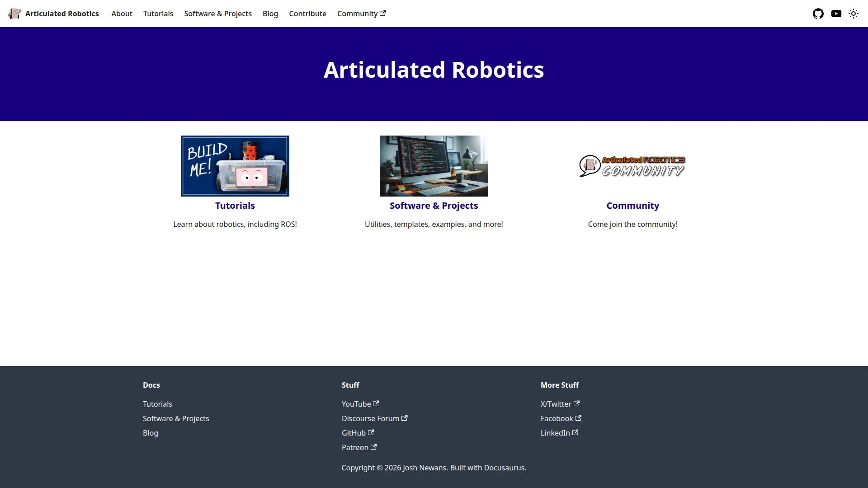
Task: Open the LinkedIn footer link
Action: tap(559, 433)
